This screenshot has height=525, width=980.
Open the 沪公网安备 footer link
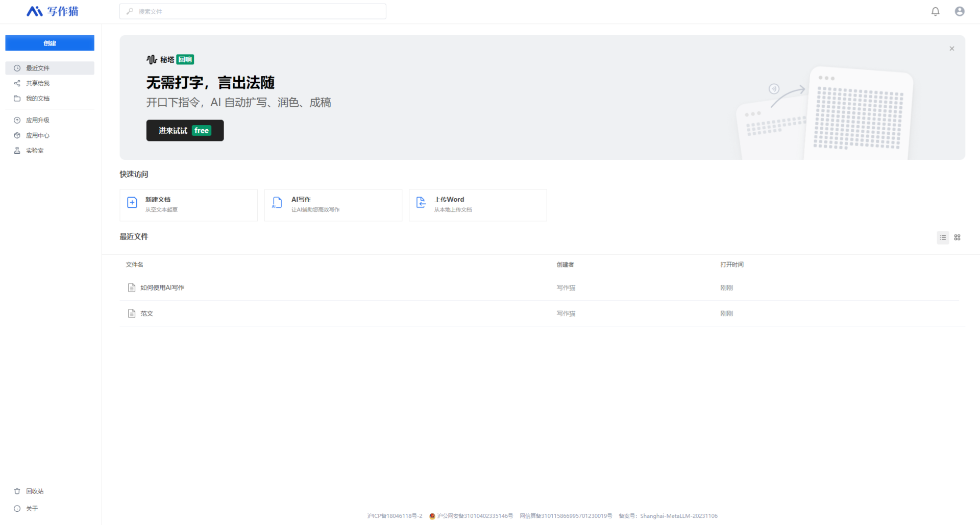(475, 516)
